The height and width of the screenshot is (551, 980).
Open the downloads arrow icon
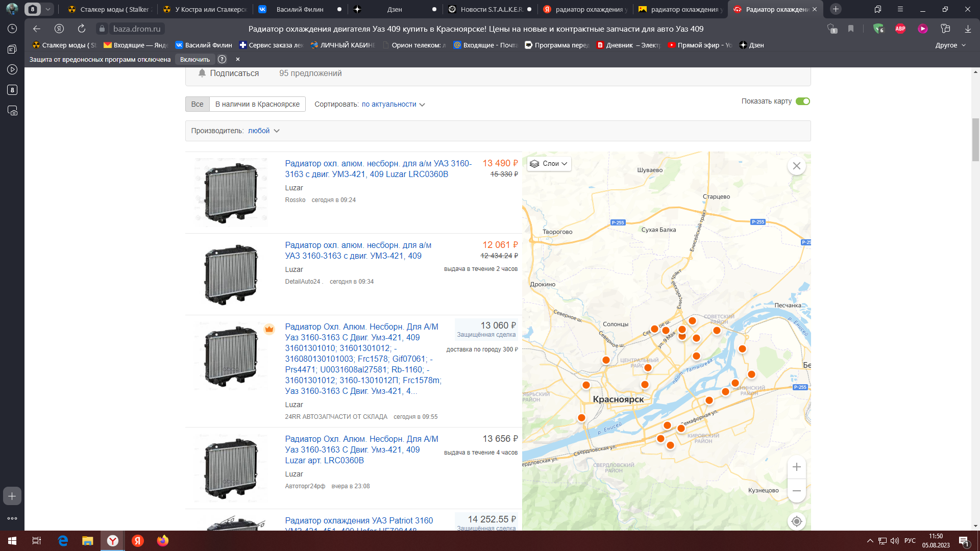pos(968,29)
